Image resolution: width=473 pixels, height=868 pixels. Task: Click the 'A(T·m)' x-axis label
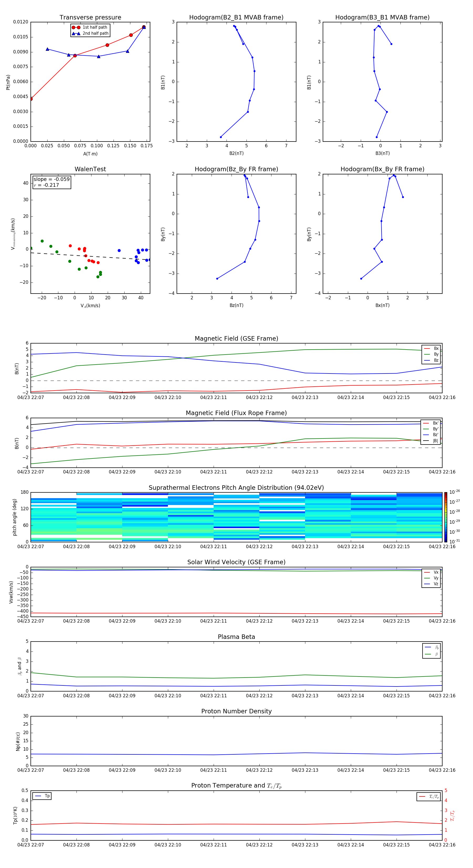pos(90,154)
